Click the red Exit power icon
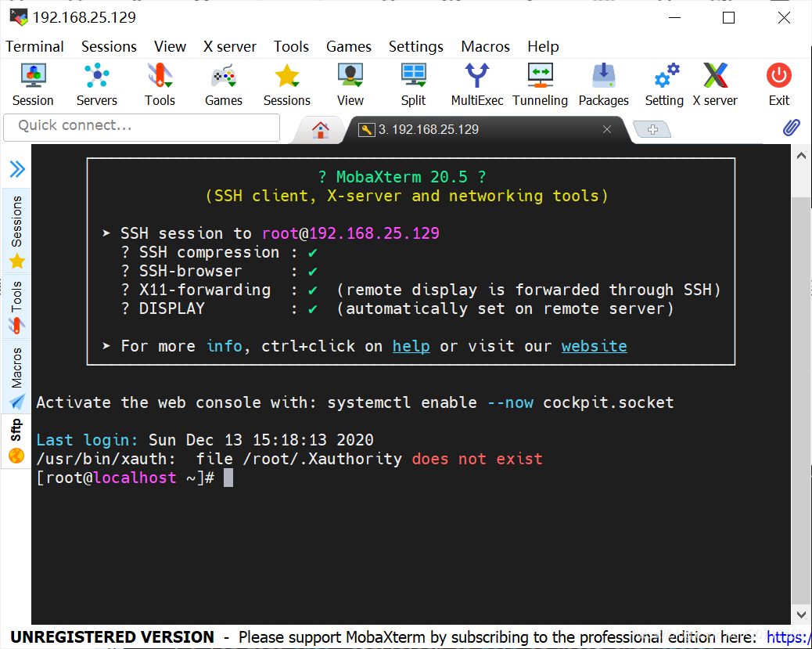Image resolution: width=812 pixels, height=649 pixels. pyautogui.click(x=779, y=85)
